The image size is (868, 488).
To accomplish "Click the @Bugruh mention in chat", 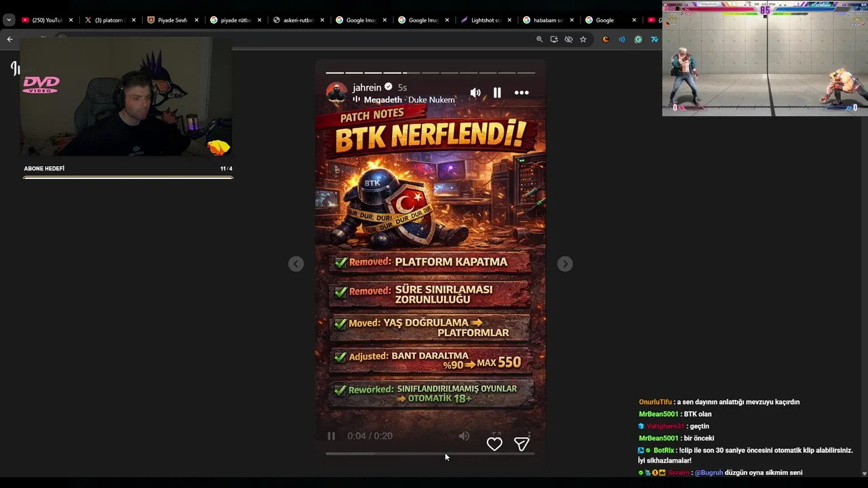I will (709, 473).
